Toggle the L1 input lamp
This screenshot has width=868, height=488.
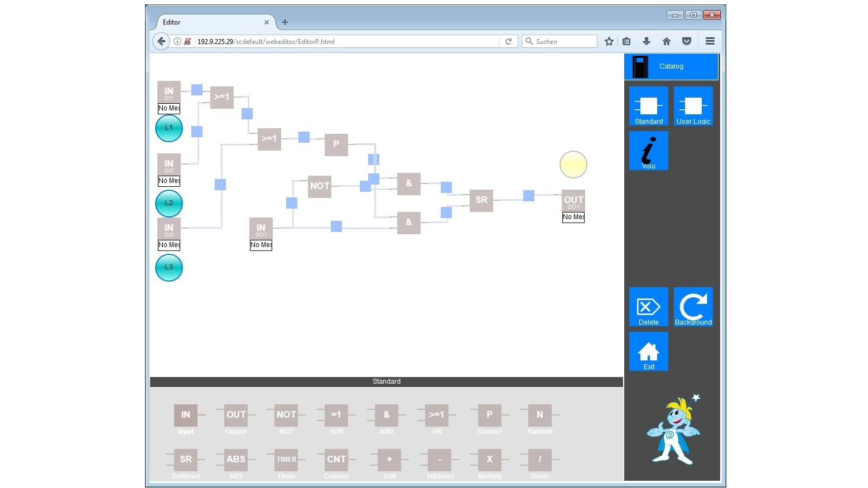(168, 128)
